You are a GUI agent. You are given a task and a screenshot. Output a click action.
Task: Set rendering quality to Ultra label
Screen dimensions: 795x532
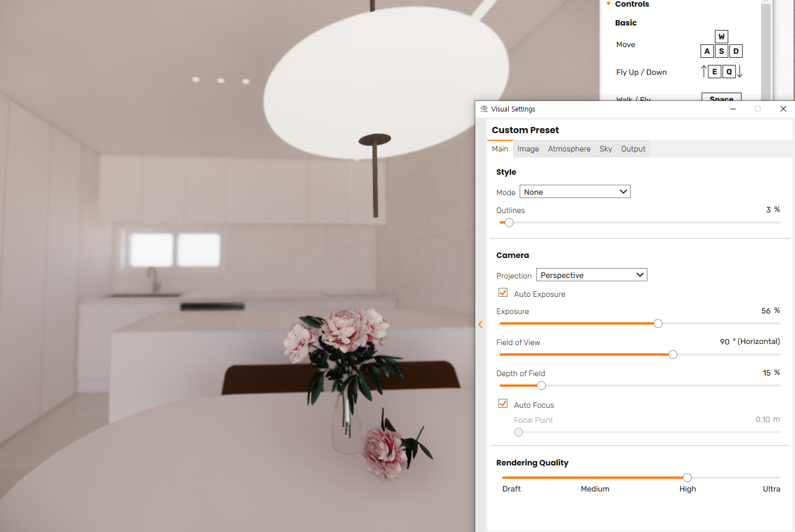pos(771,489)
